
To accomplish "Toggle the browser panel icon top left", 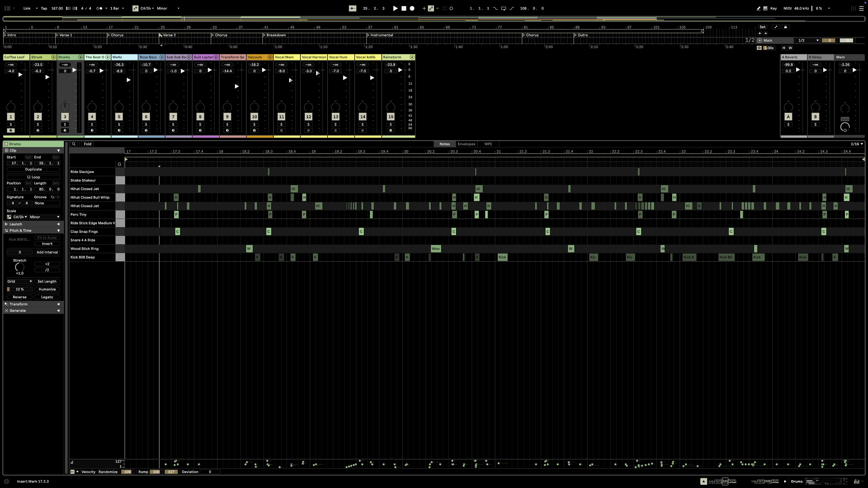I will [7, 8].
